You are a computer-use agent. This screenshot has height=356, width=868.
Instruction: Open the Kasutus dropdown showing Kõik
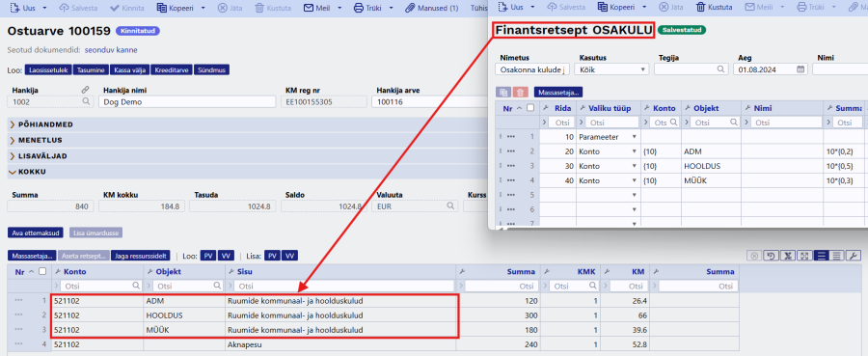(611, 69)
